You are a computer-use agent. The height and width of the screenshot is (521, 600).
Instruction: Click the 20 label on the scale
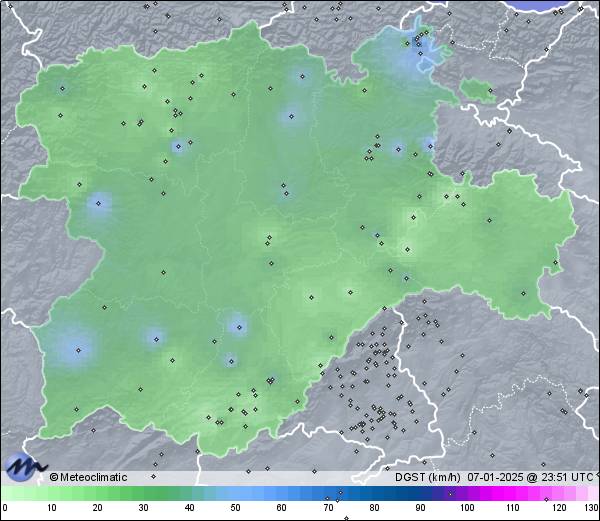(x=98, y=508)
